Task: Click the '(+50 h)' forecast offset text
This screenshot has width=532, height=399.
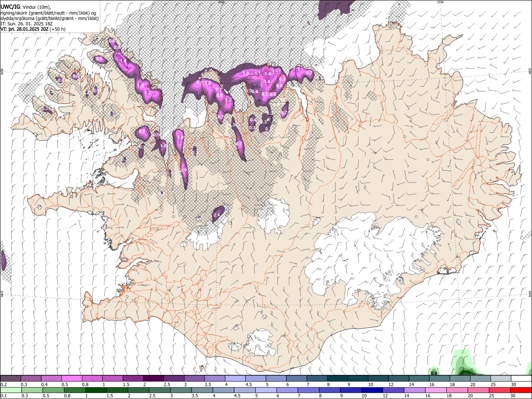Action: 57,29
